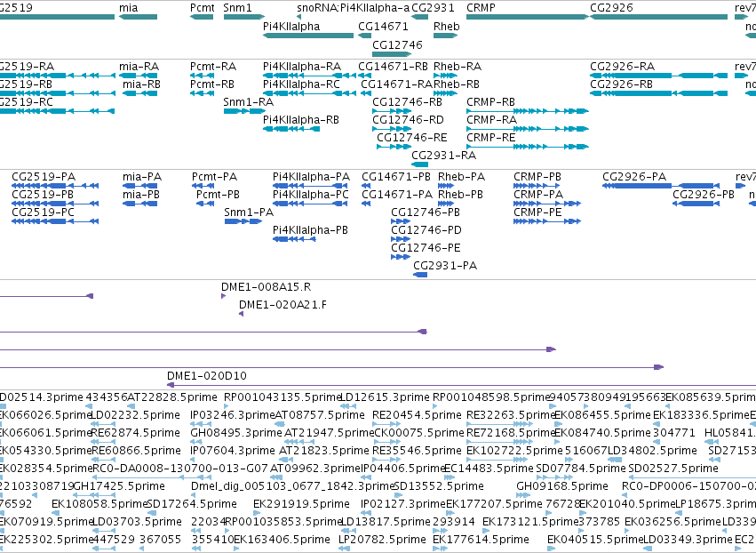
Task: Select the CG2931-PA protein
Action: tap(420, 275)
